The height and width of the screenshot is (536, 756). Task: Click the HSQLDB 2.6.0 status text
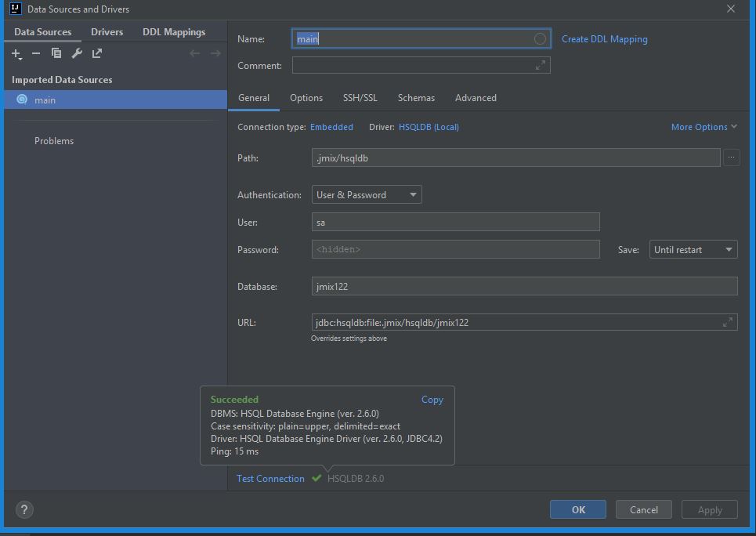pyautogui.click(x=356, y=479)
